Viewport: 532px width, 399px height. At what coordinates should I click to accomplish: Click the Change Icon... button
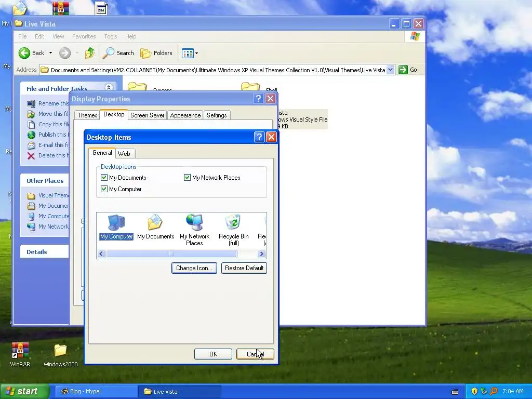pos(194,268)
